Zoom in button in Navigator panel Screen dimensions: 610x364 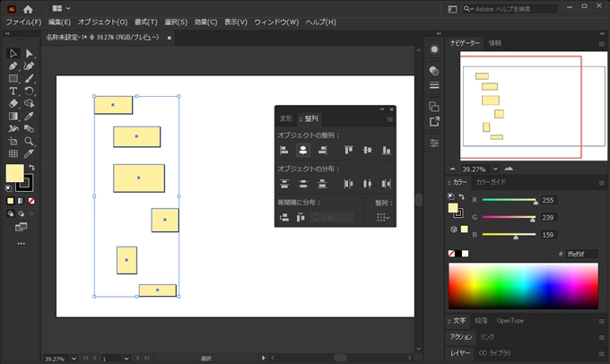click(509, 169)
